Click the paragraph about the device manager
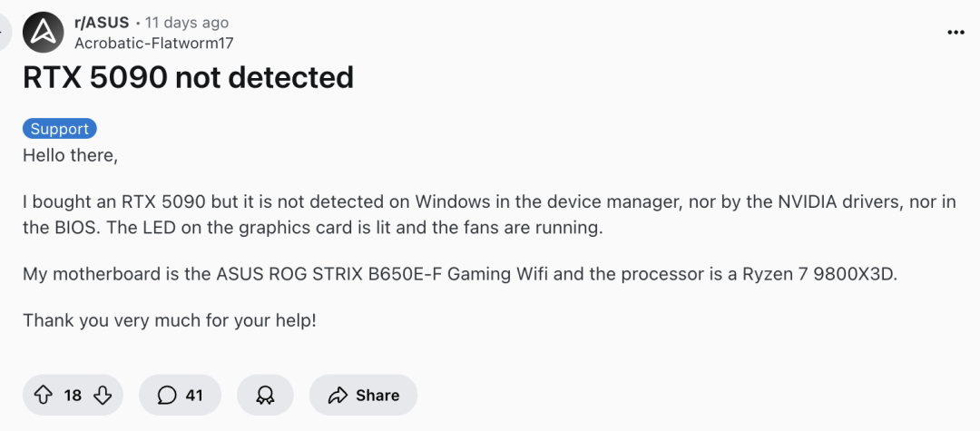 (489, 214)
